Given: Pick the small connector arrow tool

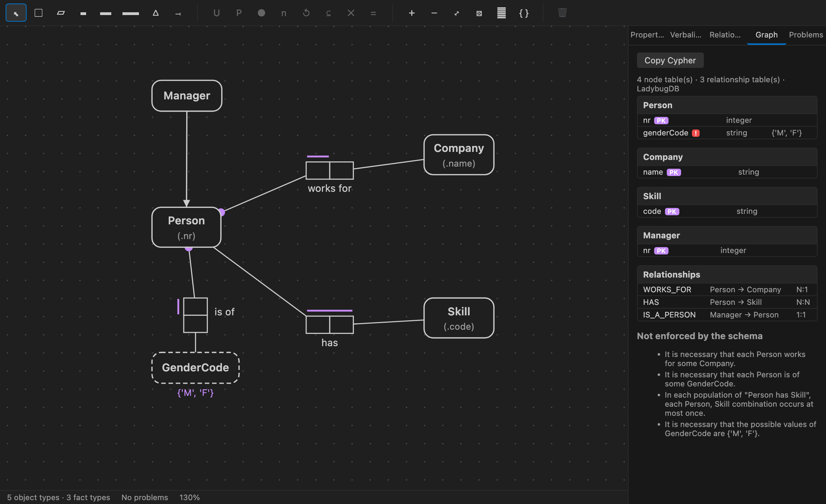Looking at the screenshot, I should (178, 13).
